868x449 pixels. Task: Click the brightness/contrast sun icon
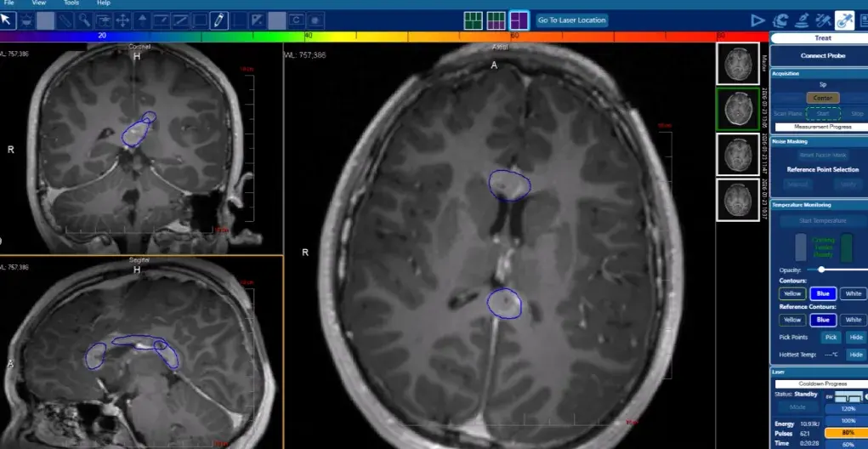pyautogui.click(x=26, y=20)
